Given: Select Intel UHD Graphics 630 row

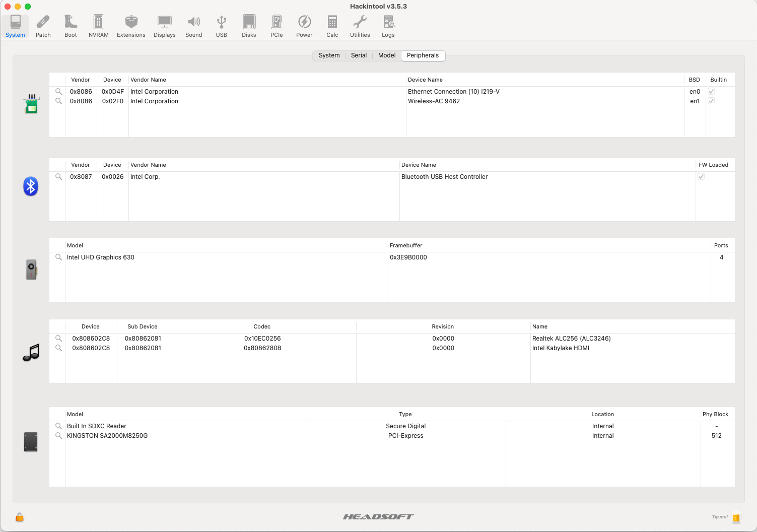Looking at the screenshot, I should click(392, 257).
